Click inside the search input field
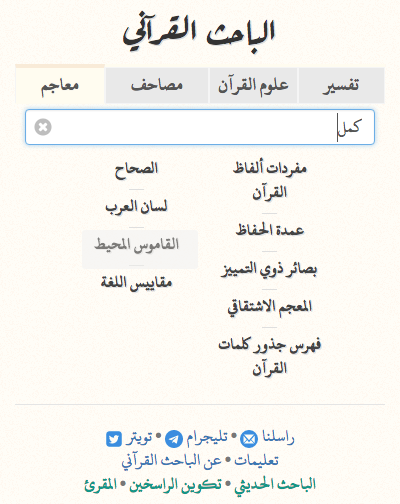 click(200, 127)
